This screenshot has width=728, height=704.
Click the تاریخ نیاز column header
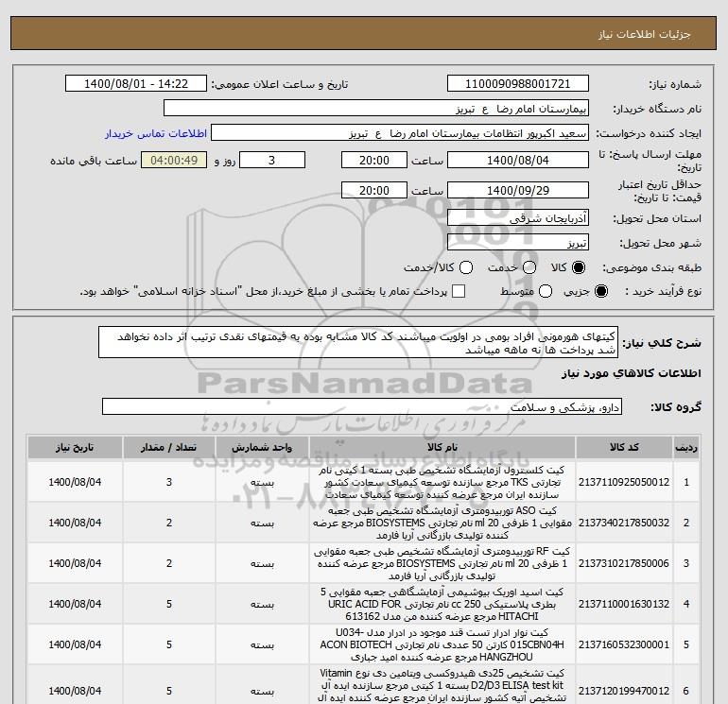tap(75, 448)
